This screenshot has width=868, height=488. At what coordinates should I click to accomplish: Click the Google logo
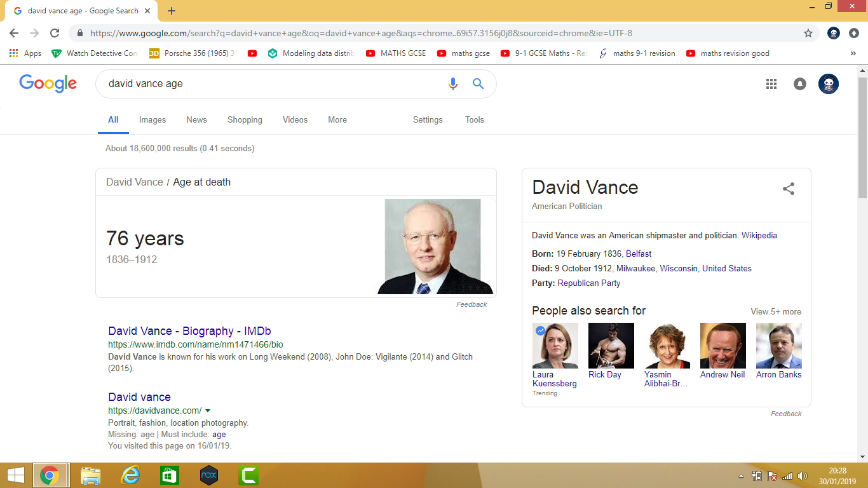(x=48, y=83)
